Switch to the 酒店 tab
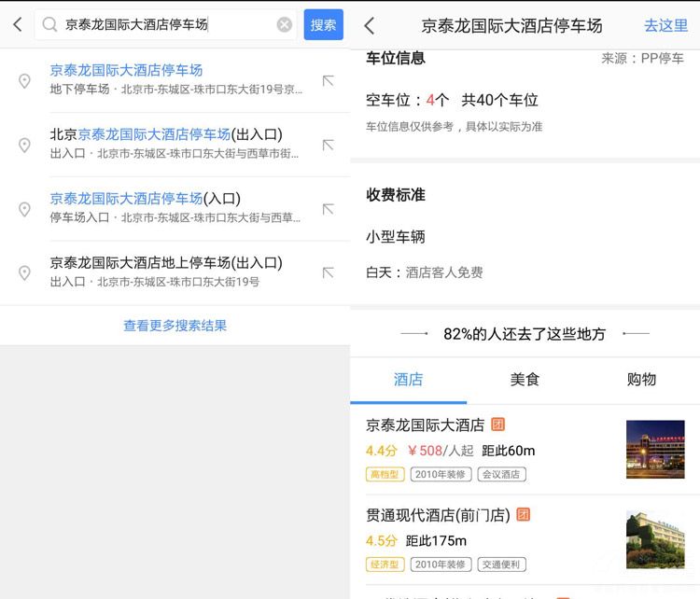 pyautogui.click(x=408, y=379)
